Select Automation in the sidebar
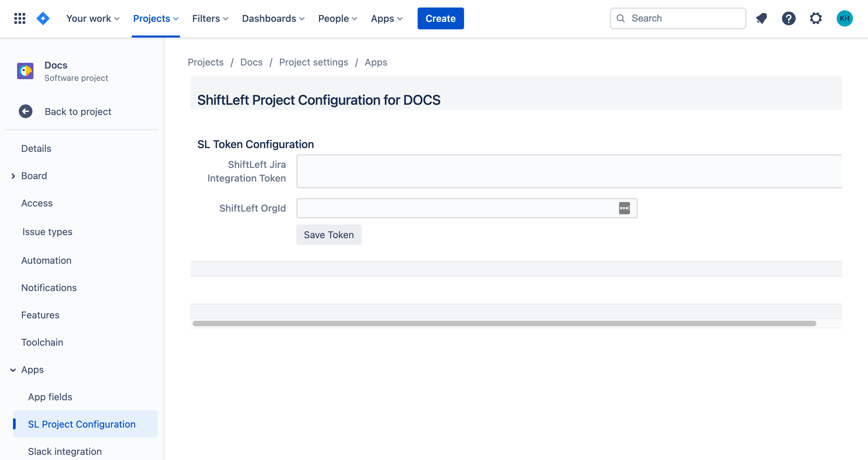 coord(46,261)
